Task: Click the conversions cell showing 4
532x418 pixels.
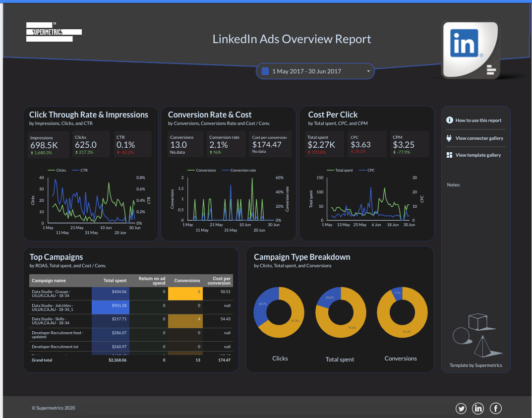Action: point(185,321)
